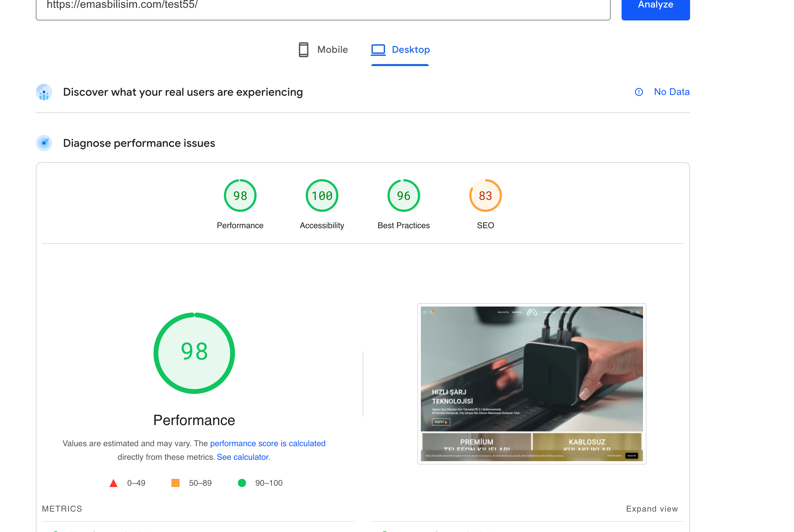Select the 98 Performance gauge
The image size is (794, 532).
click(x=240, y=196)
